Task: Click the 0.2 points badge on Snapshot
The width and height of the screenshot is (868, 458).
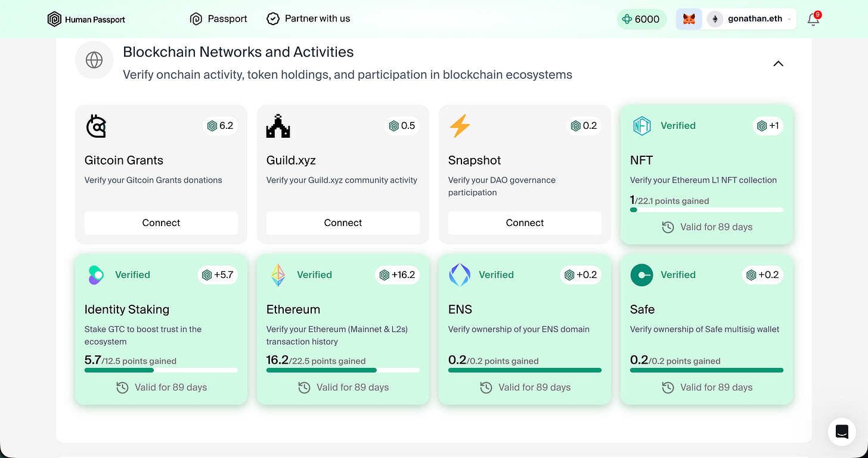Action: click(584, 126)
